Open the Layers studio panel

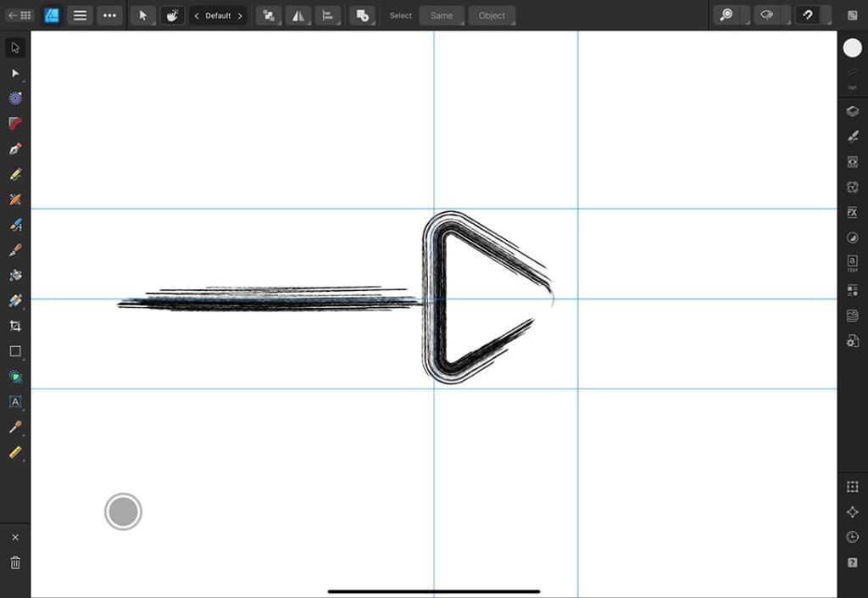click(x=853, y=111)
